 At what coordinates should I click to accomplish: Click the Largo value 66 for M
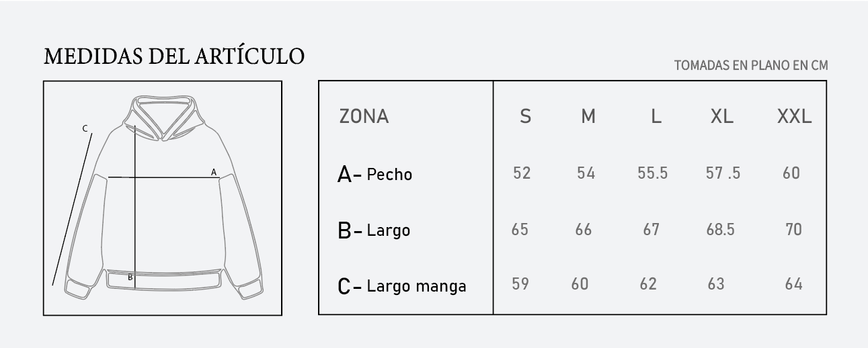[x=584, y=230]
